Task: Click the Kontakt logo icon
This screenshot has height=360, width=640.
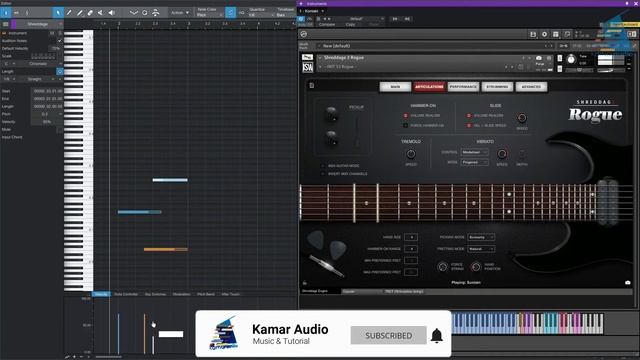Action: pos(303,34)
